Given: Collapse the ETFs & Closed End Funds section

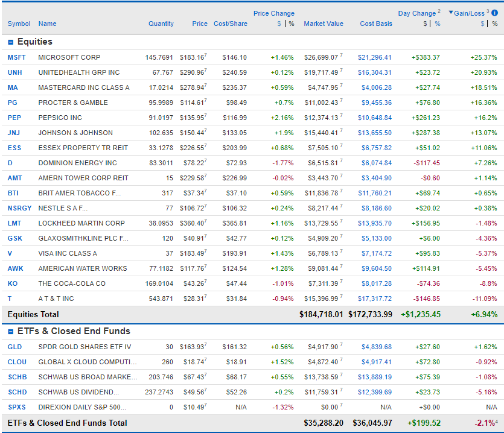Looking at the screenshot, I should tap(11, 332).
